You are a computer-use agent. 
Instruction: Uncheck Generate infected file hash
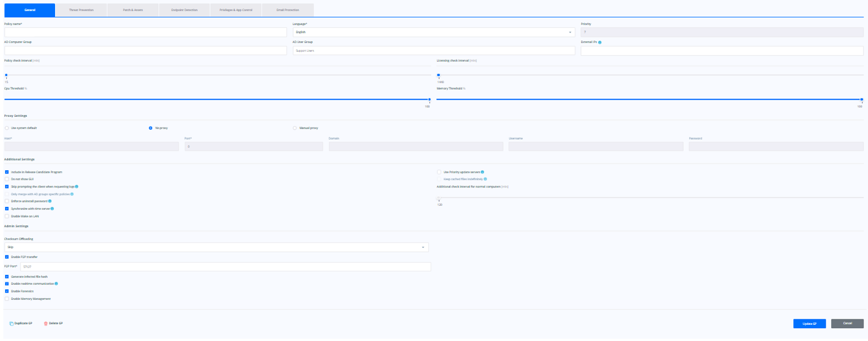pos(7,276)
